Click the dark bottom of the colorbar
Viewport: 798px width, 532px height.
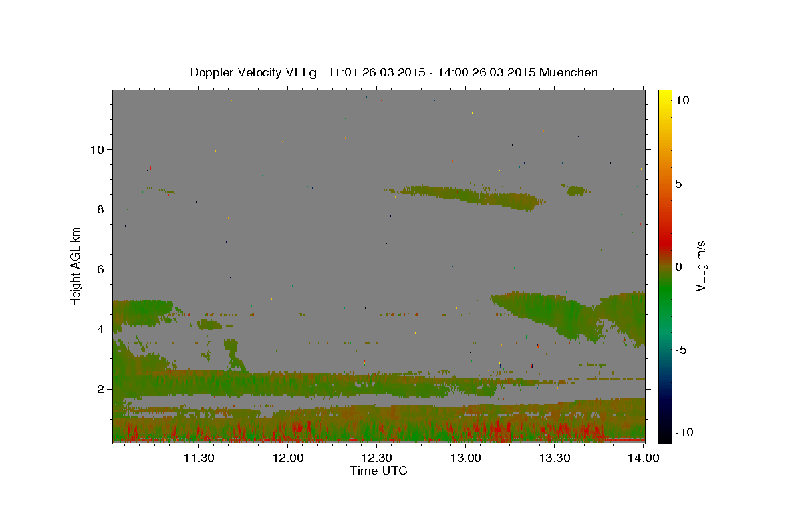pyautogui.click(x=664, y=434)
